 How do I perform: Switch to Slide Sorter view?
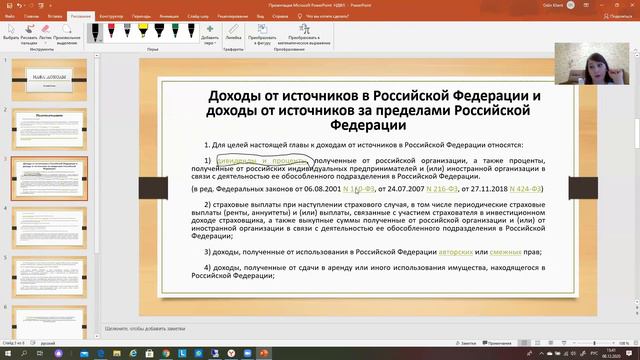538,343
